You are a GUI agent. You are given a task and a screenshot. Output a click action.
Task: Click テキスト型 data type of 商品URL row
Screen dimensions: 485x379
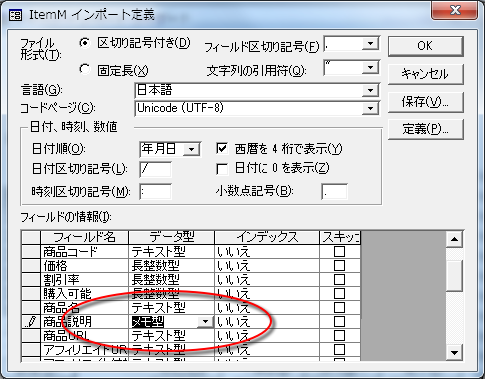171,335
